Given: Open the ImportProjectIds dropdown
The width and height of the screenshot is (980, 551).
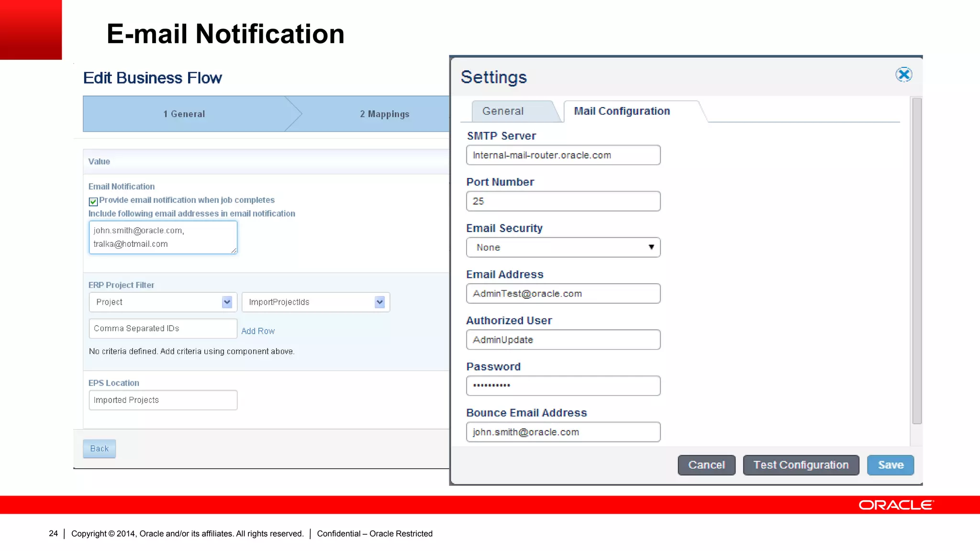Looking at the screenshot, I should tap(316, 302).
